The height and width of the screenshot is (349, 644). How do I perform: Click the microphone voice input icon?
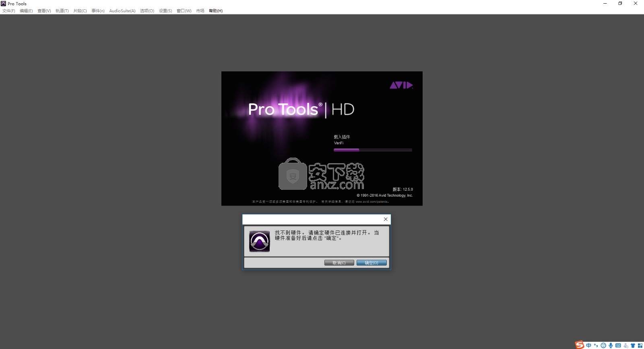(x=611, y=345)
